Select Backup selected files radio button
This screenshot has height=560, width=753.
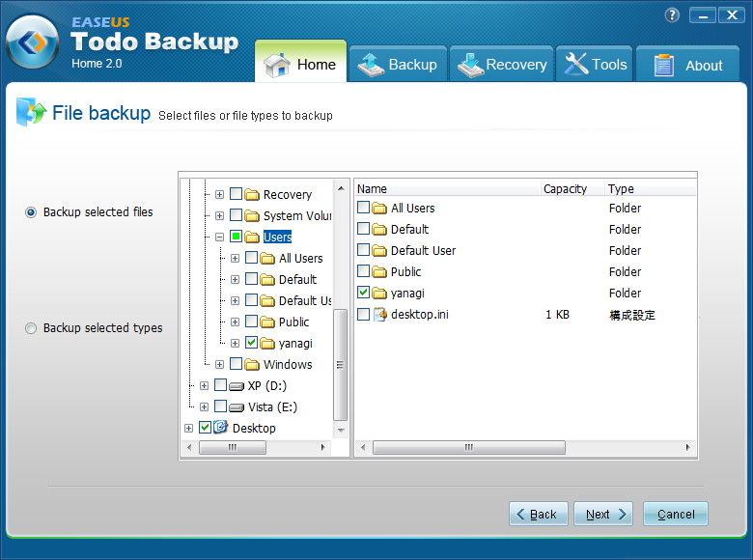point(31,212)
